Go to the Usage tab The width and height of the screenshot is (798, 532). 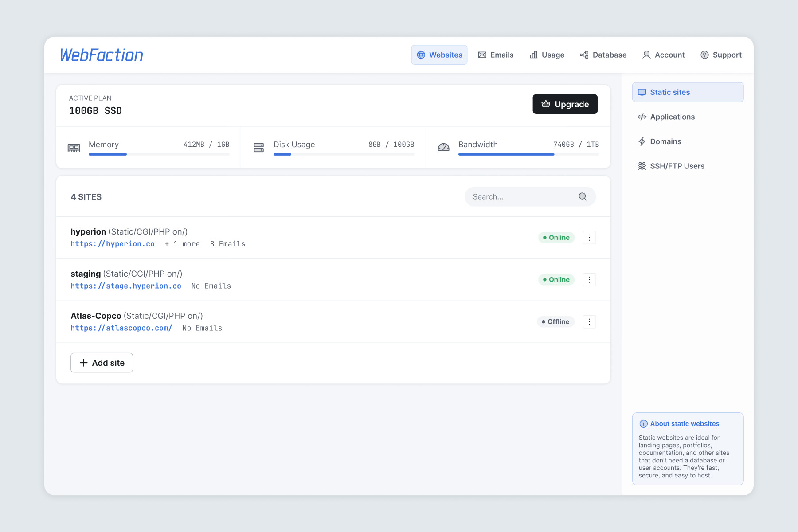coord(547,55)
